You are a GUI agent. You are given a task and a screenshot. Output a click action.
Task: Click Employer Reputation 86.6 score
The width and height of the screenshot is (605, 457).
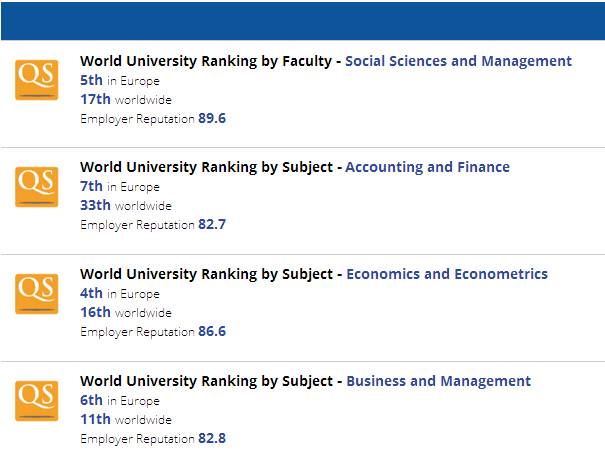pos(153,331)
